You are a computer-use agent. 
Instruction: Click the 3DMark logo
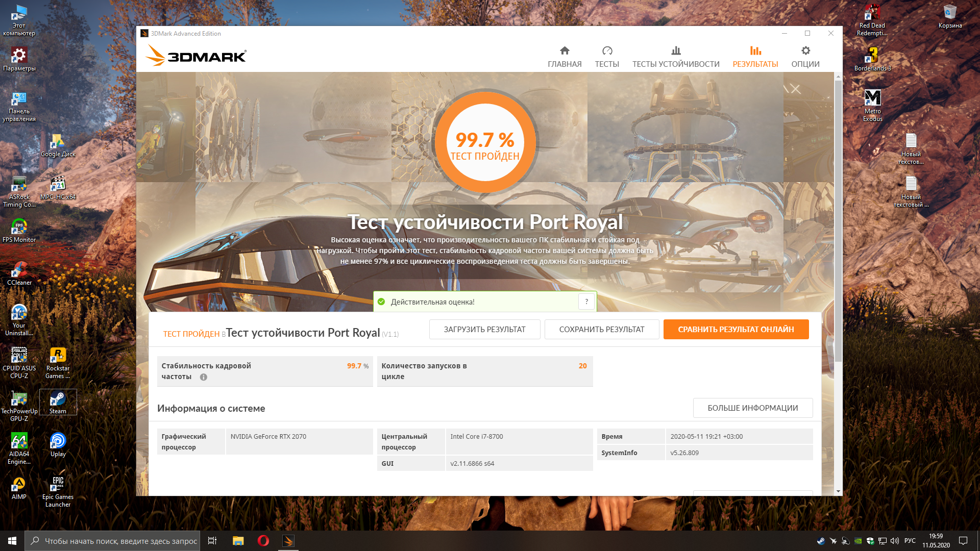(x=196, y=55)
